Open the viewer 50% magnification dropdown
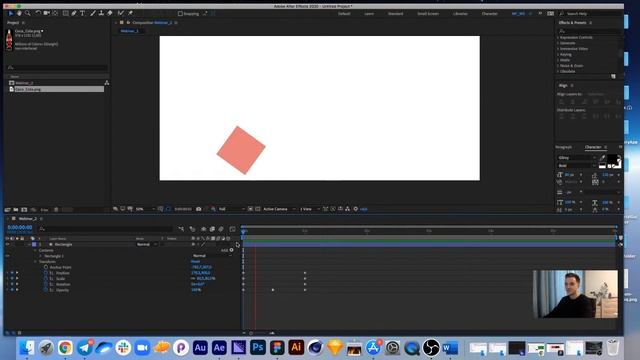 tap(145, 209)
